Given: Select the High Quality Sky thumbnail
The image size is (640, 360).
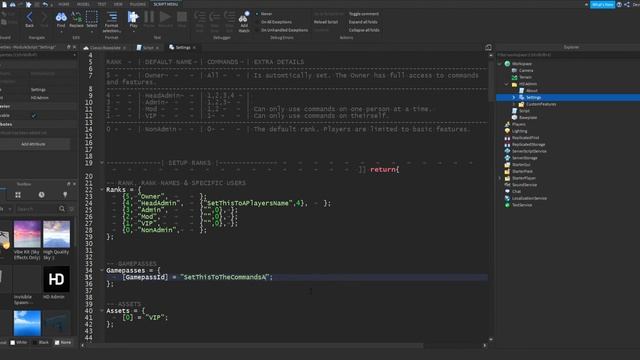Looking at the screenshot, I should click(x=56, y=234).
